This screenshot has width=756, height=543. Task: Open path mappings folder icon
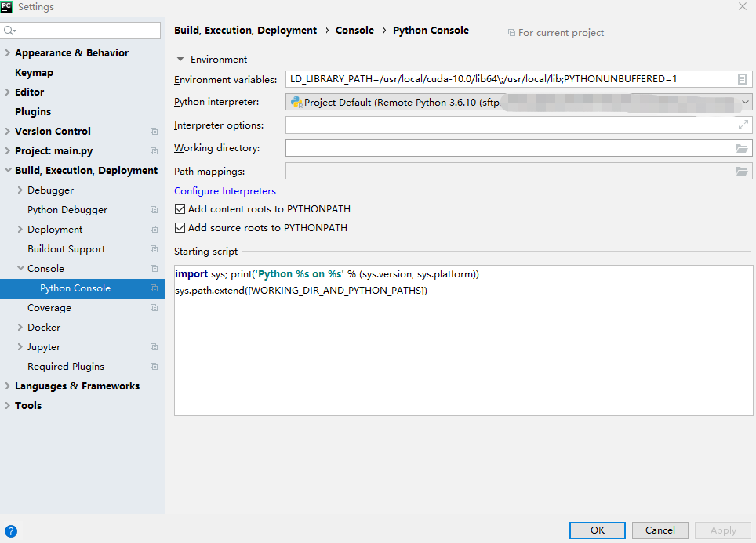pyautogui.click(x=742, y=171)
